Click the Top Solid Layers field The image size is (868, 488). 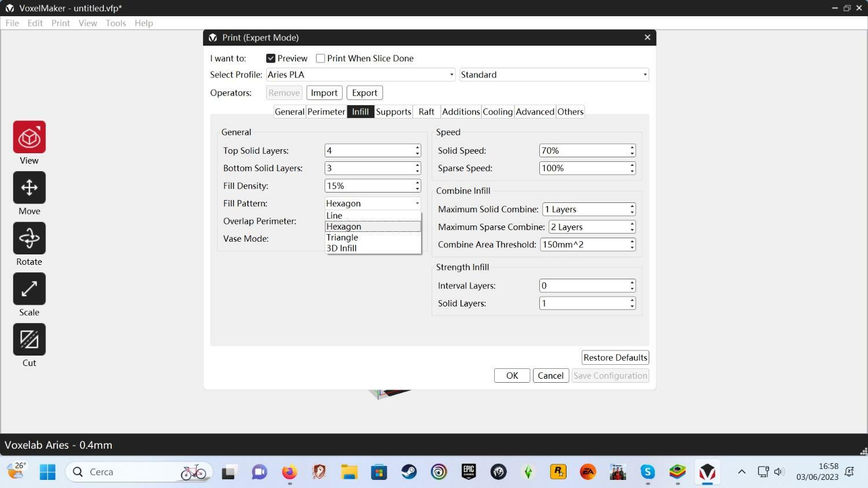(x=369, y=150)
